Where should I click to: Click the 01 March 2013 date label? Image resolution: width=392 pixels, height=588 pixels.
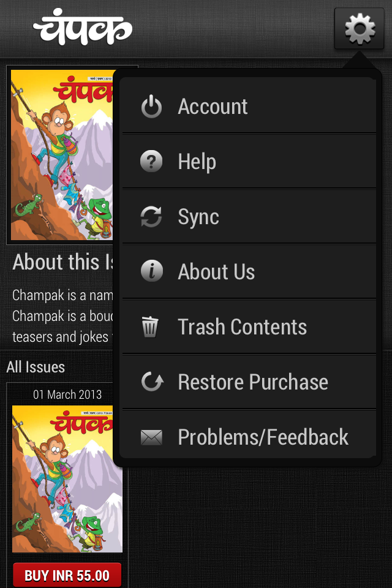coord(67,394)
